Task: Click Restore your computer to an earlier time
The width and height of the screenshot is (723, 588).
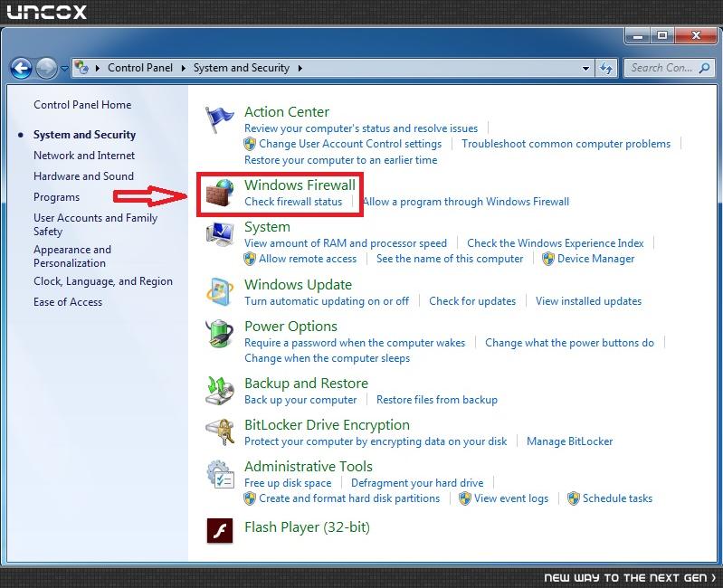Action: click(x=341, y=160)
